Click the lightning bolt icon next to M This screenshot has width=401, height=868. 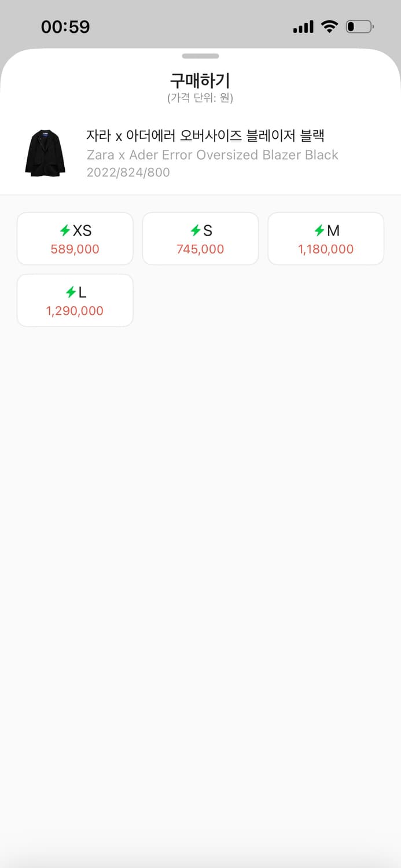pyautogui.click(x=319, y=231)
